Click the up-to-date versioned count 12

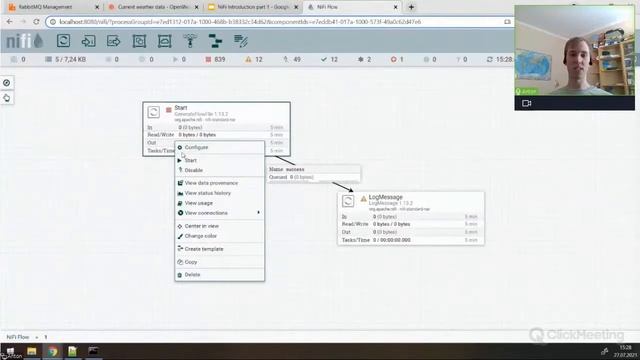pyautogui.click(x=329, y=60)
